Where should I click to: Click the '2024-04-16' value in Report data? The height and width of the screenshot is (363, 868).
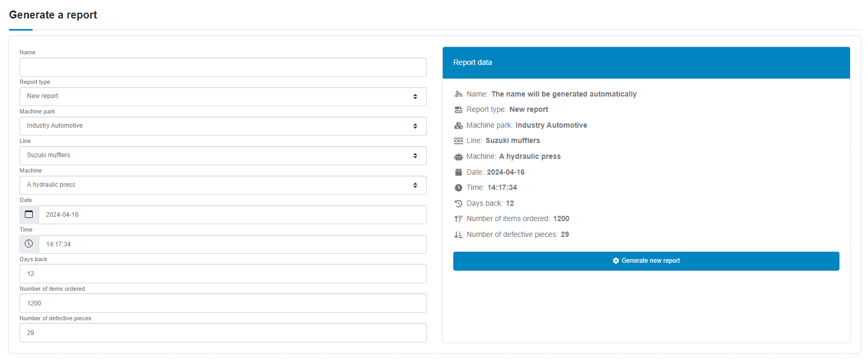[x=506, y=172]
